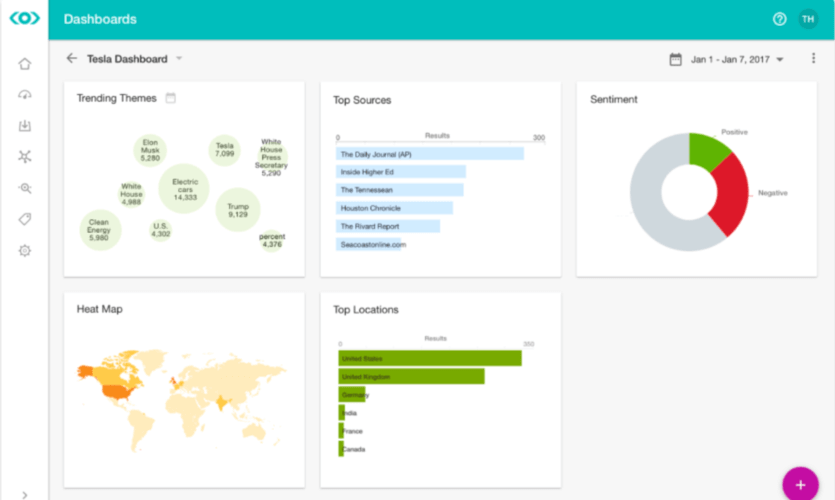Image resolution: width=835 pixels, height=500 pixels.
Task: Click red Negative segment of donut
Action: click(x=732, y=195)
